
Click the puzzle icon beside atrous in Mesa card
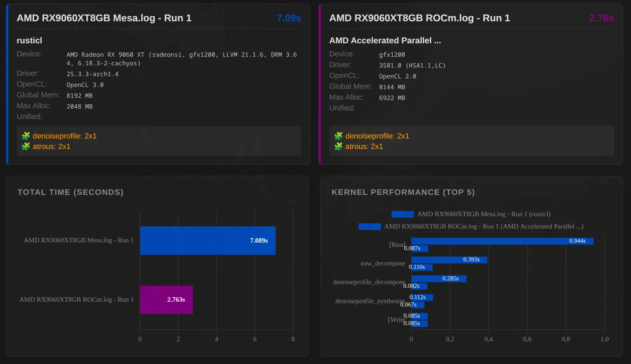tap(25, 146)
